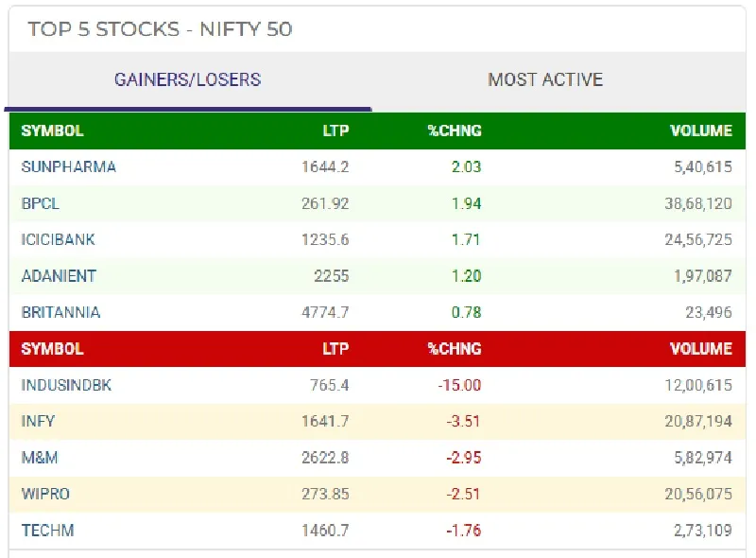Click the gainers SYMBOL column header

tap(52, 131)
